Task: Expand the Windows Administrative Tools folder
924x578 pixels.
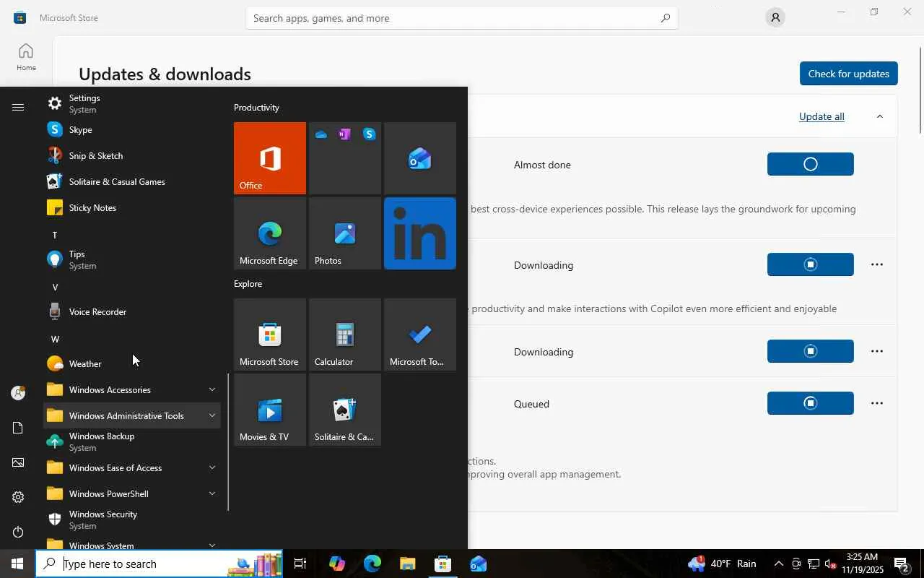Action: 132,416
